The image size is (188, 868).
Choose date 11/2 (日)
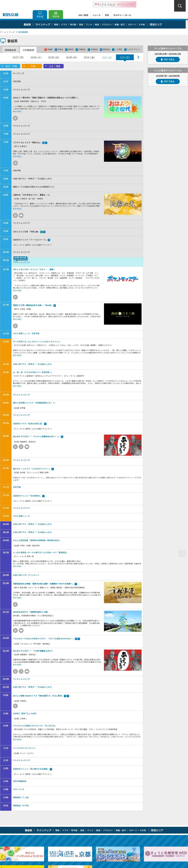(x=125, y=58)
